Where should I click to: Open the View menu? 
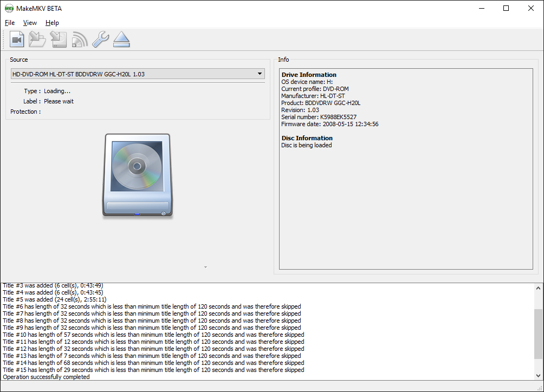(30, 23)
